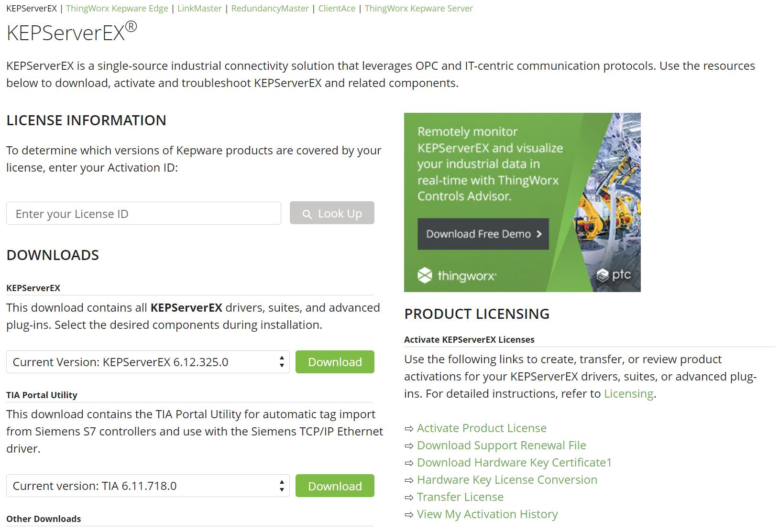Download the TIA Portal Utility 6.11.718.0
Image resolution: width=779 pixels, height=532 pixels.
pos(334,486)
